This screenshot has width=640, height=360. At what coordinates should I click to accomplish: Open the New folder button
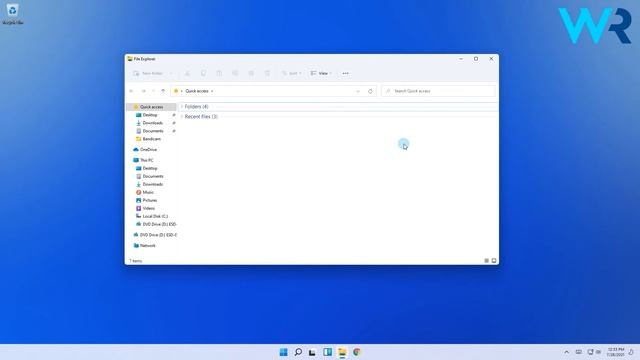149,73
